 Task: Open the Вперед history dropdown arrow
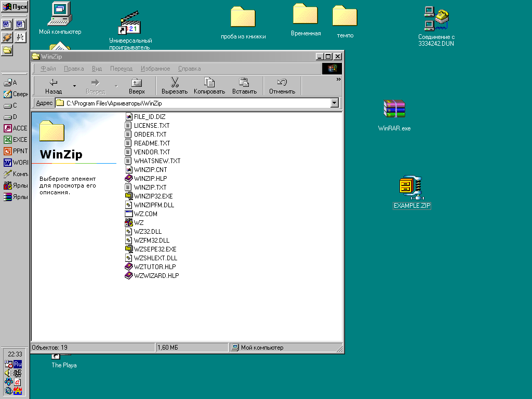pyautogui.click(x=116, y=86)
